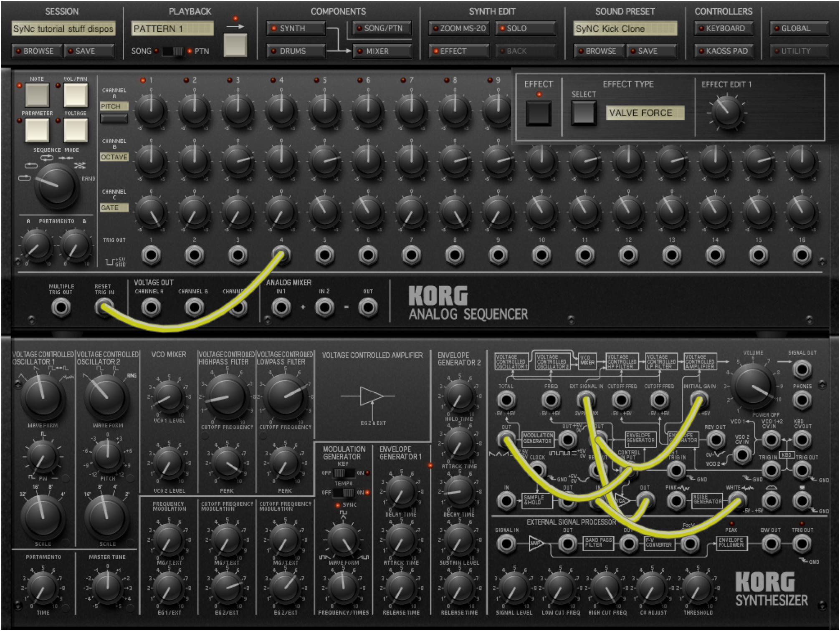This screenshot has width=840, height=631.
Task: Click the session BROWSE button
Action: [37, 51]
